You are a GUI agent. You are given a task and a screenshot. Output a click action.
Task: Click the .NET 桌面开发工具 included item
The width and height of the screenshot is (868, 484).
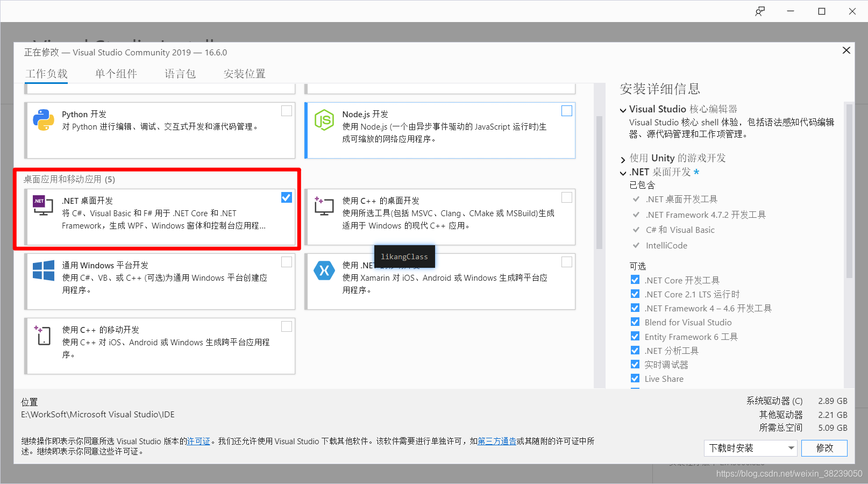pos(681,199)
